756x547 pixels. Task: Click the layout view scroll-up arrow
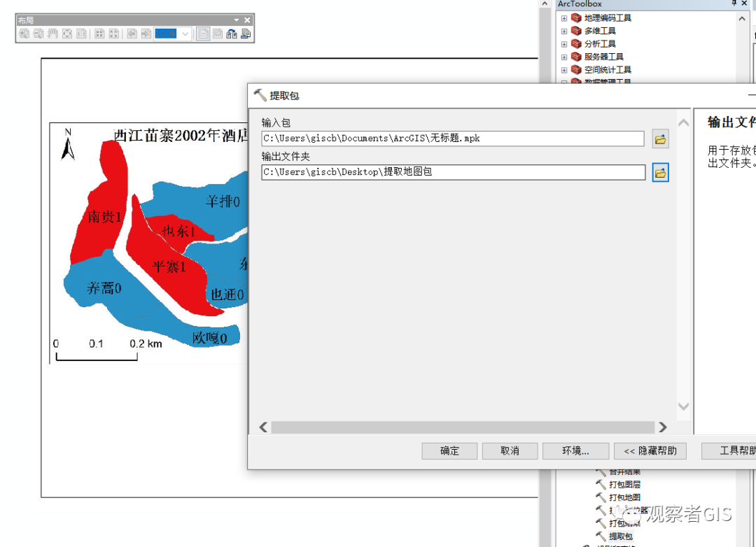click(545, 4)
